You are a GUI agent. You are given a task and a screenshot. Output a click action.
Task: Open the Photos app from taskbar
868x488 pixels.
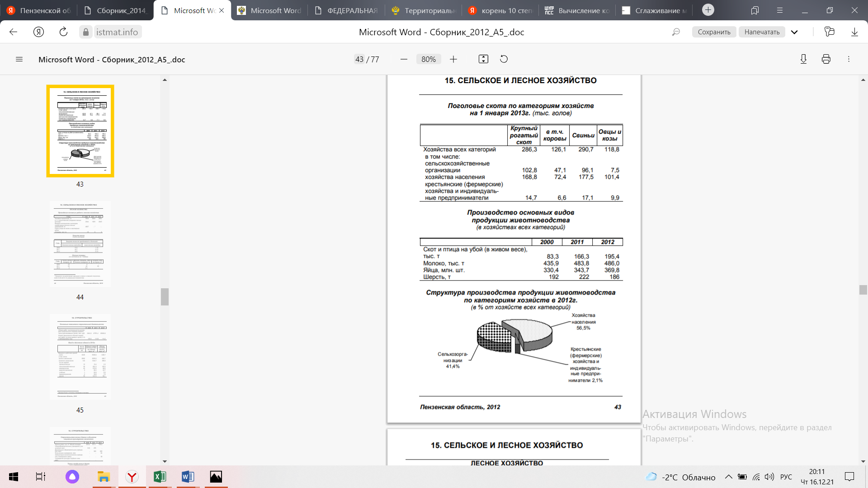pyautogui.click(x=216, y=477)
